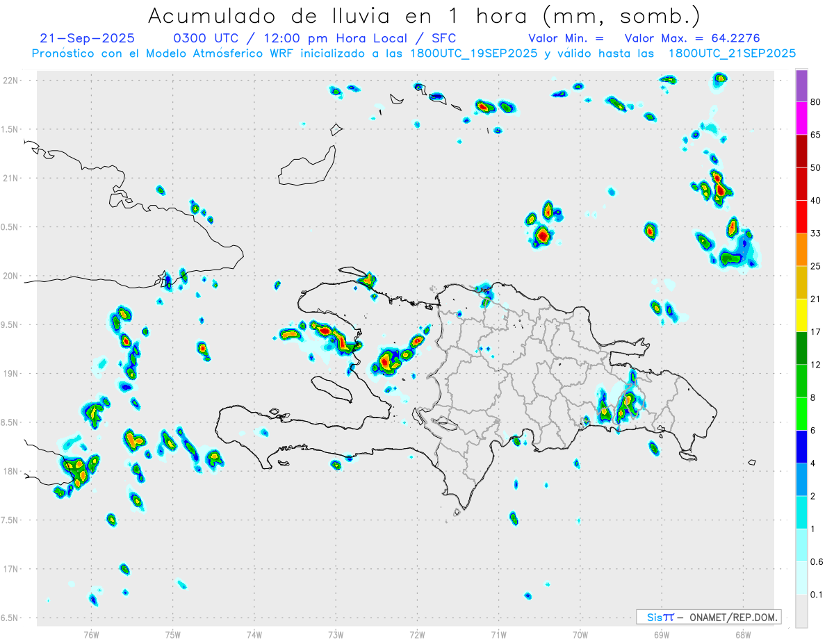The width and height of the screenshot is (834, 644).
Task: Pick the gold colorbar segment between 21 and 25
Action: (801, 282)
